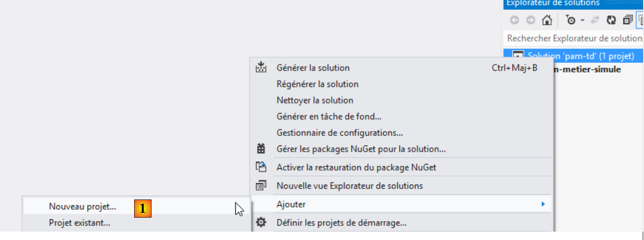Viewport: 644px width, 240px height.
Task: Click the build icon beside Générer la solution
Action: 261,68
